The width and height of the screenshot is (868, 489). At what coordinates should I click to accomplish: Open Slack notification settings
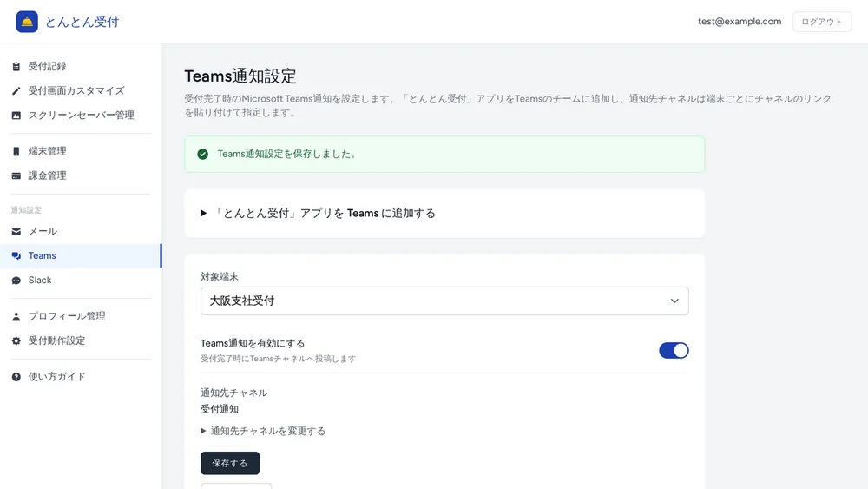click(x=81, y=281)
